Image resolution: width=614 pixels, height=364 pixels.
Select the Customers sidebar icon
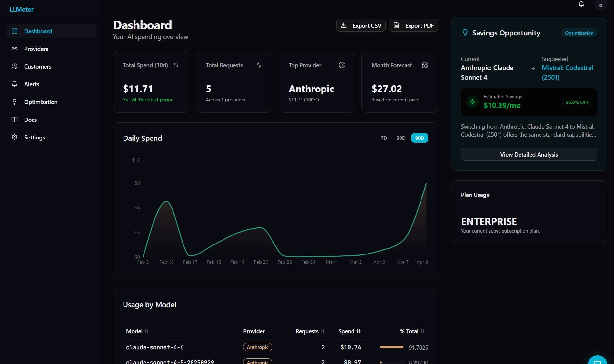(15, 66)
